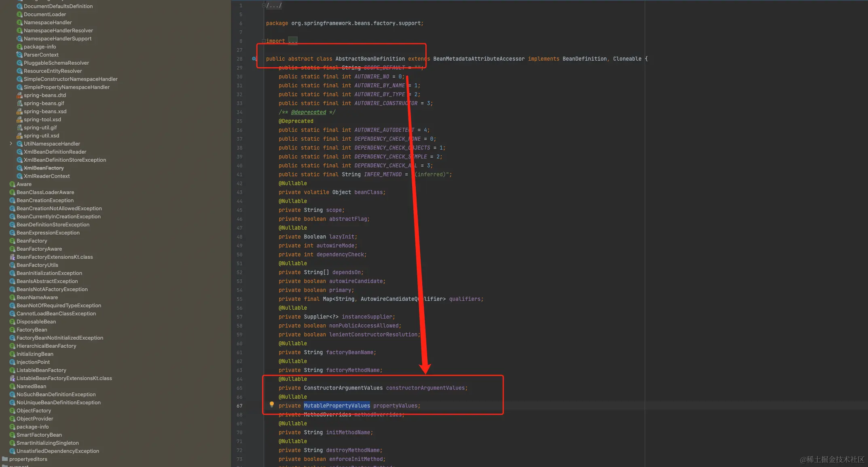Screen dimensions: 868x467
Task: Click the spring-beans.dtd file icon
Action: [x=19, y=95]
